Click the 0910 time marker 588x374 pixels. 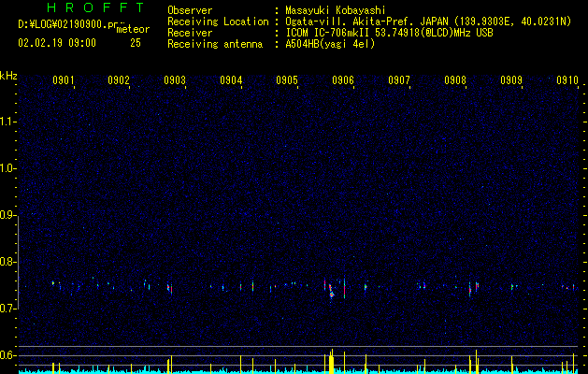(567, 80)
